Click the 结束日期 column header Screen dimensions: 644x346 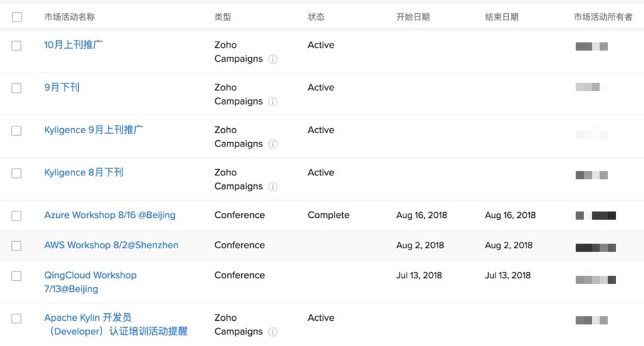point(501,17)
